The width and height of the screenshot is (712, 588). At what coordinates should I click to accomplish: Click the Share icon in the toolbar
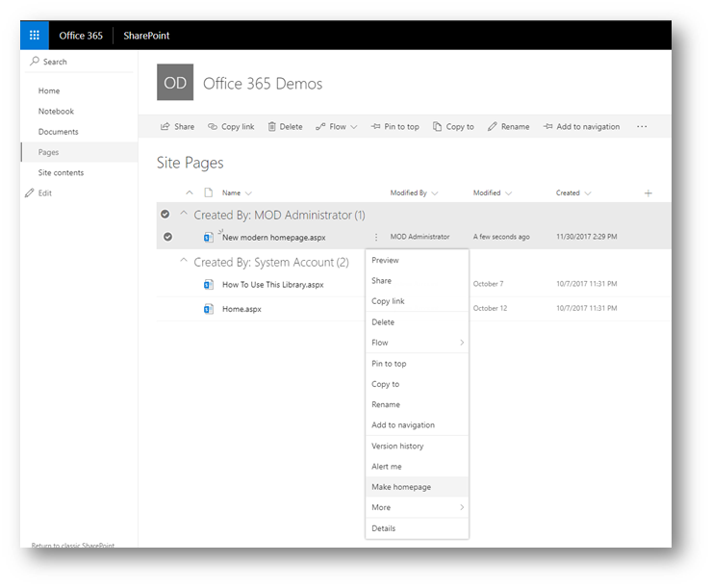[165, 126]
